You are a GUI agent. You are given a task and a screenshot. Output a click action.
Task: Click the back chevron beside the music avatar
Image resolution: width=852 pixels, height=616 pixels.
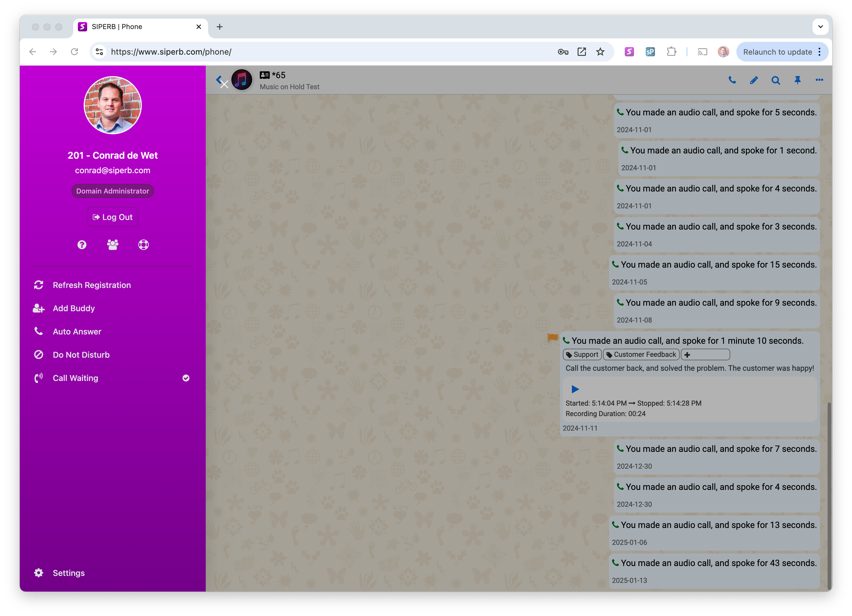click(x=219, y=80)
